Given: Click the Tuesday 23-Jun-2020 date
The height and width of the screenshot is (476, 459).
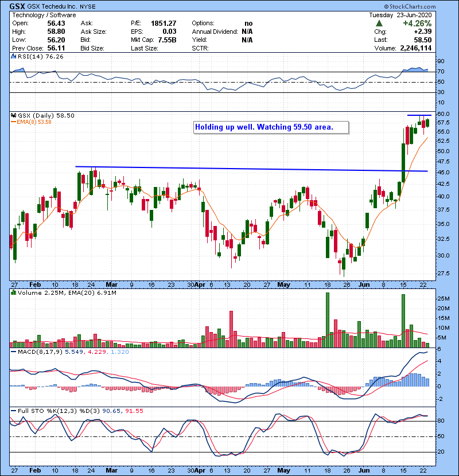Looking at the screenshot, I should (400, 15).
